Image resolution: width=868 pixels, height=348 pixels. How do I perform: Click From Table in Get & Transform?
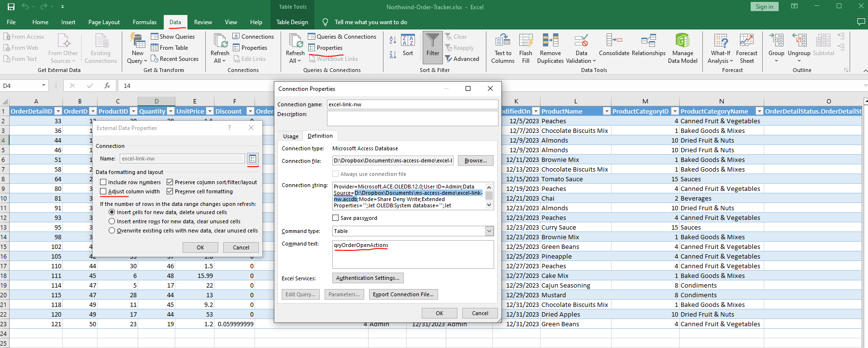169,48
